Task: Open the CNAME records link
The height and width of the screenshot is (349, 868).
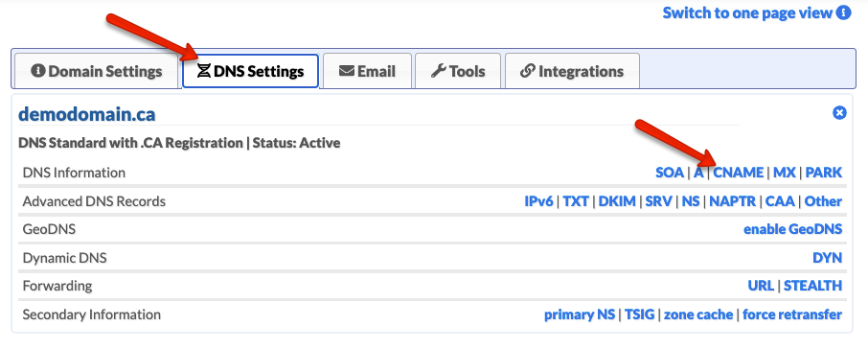Action: pos(739,173)
